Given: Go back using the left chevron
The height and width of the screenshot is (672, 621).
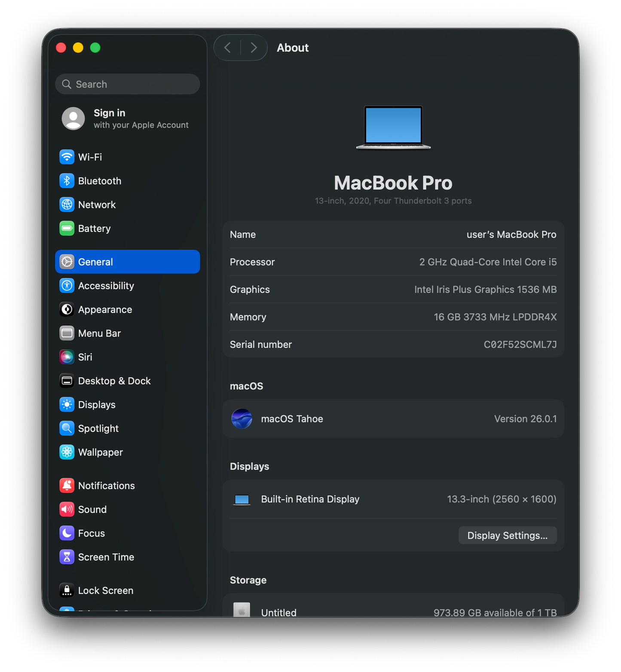Looking at the screenshot, I should click(228, 48).
